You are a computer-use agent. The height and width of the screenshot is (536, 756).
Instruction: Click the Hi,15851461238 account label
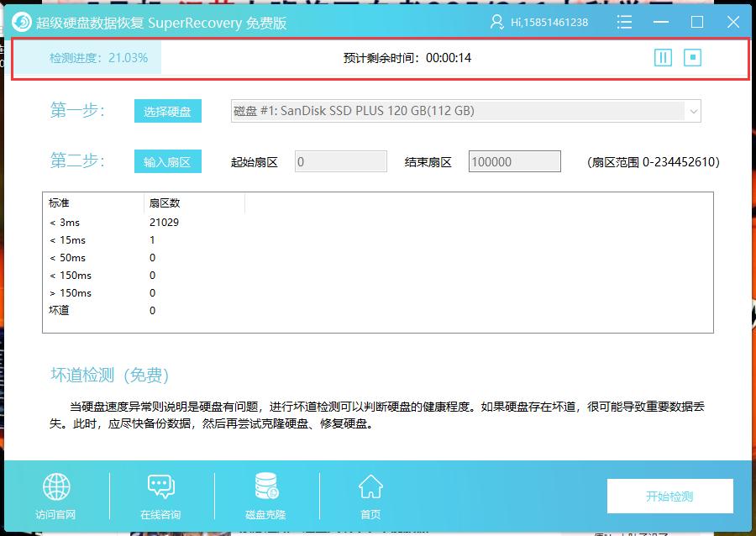point(549,21)
